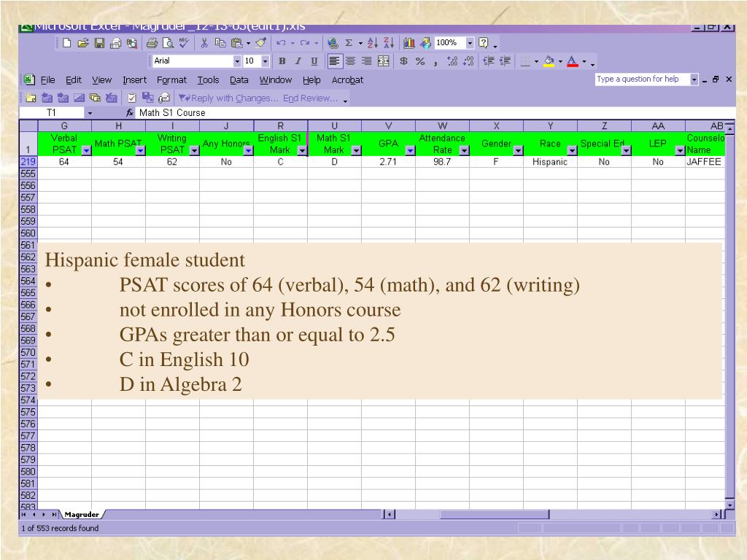
Task: Open the Insert menu
Action: [134, 80]
